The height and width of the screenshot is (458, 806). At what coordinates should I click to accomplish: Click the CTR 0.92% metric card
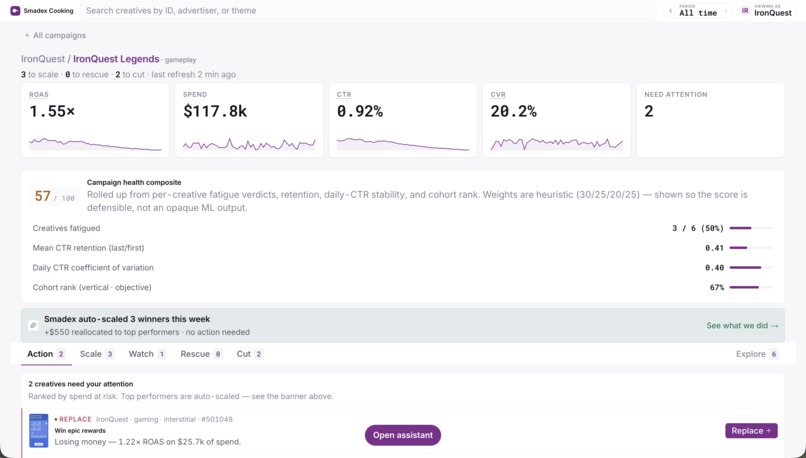[402, 120]
